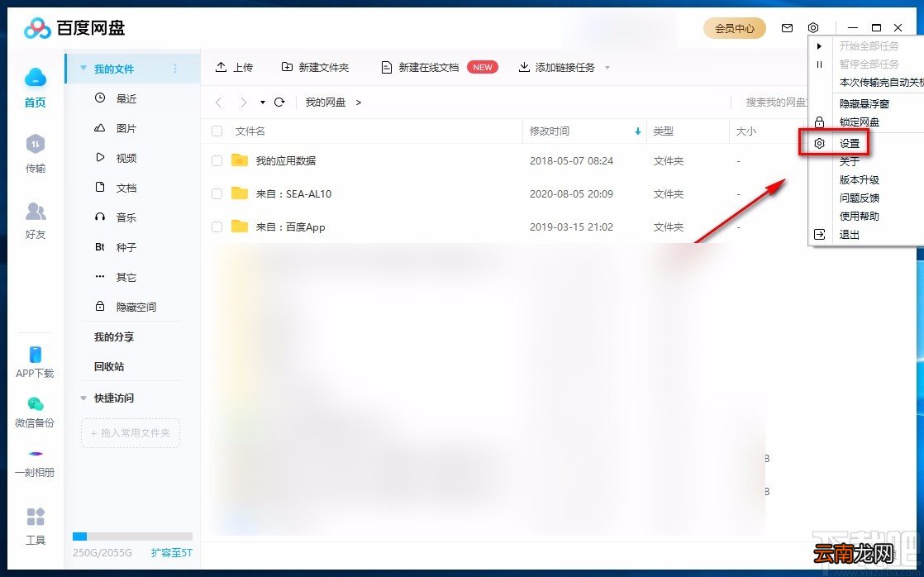This screenshot has width=924, height=577.
Task: Tick the select-all checkbox in header
Action: (x=217, y=131)
